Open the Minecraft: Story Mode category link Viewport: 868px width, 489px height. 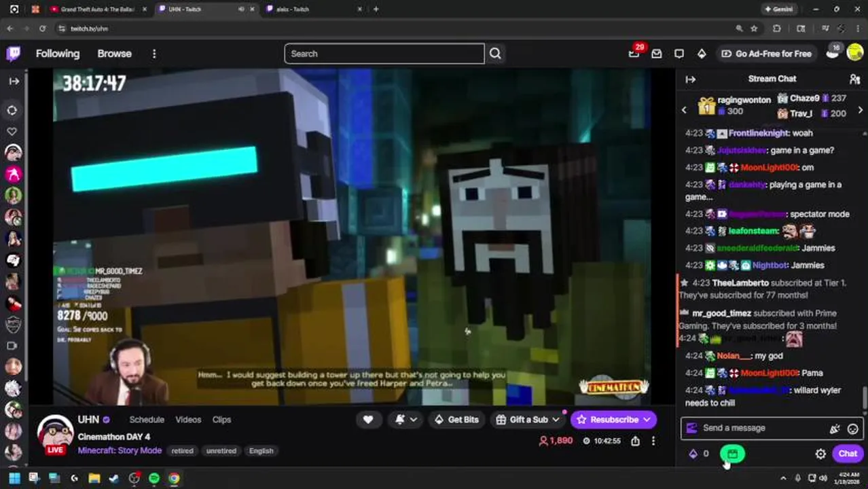pos(120,450)
